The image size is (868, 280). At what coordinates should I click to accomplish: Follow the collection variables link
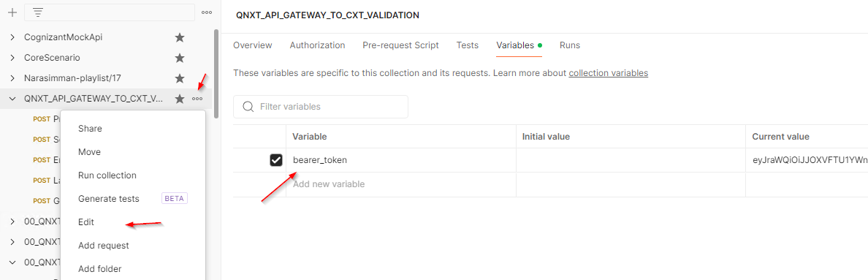pyautogui.click(x=609, y=72)
